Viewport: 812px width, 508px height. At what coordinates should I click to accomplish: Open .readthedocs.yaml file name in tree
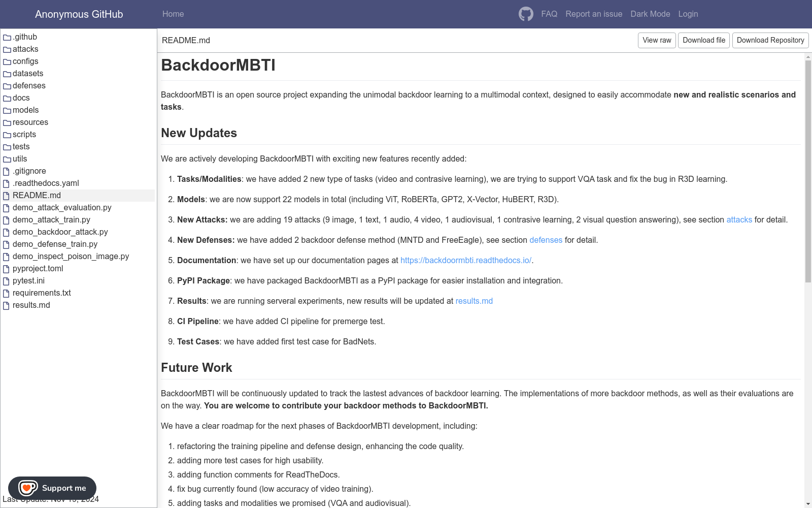pos(46,183)
